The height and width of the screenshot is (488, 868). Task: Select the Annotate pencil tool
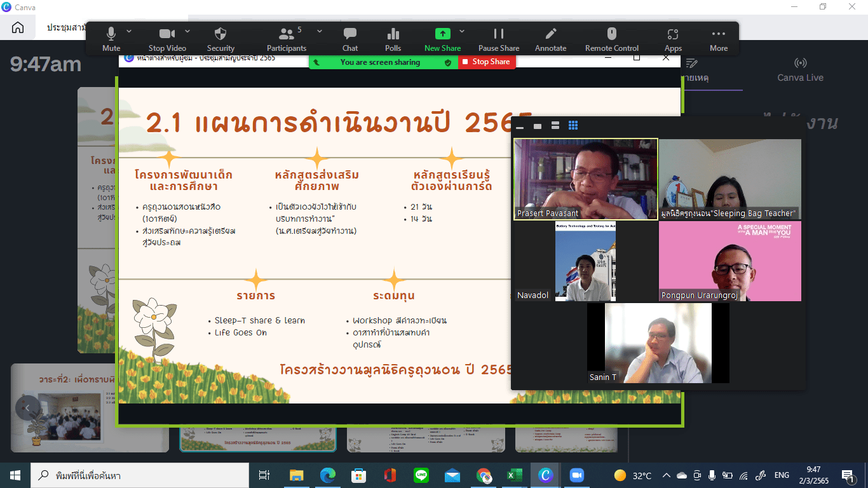(x=551, y=39)
